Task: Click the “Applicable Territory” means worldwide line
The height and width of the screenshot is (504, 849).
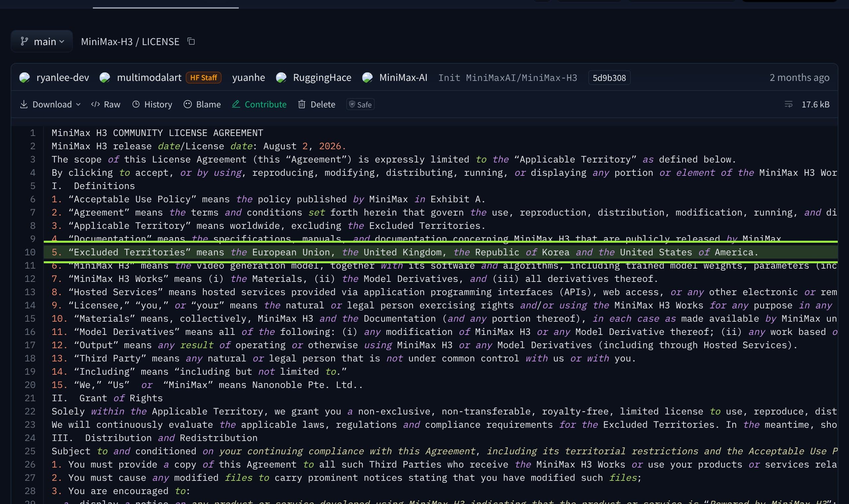Action: [268, 225]
